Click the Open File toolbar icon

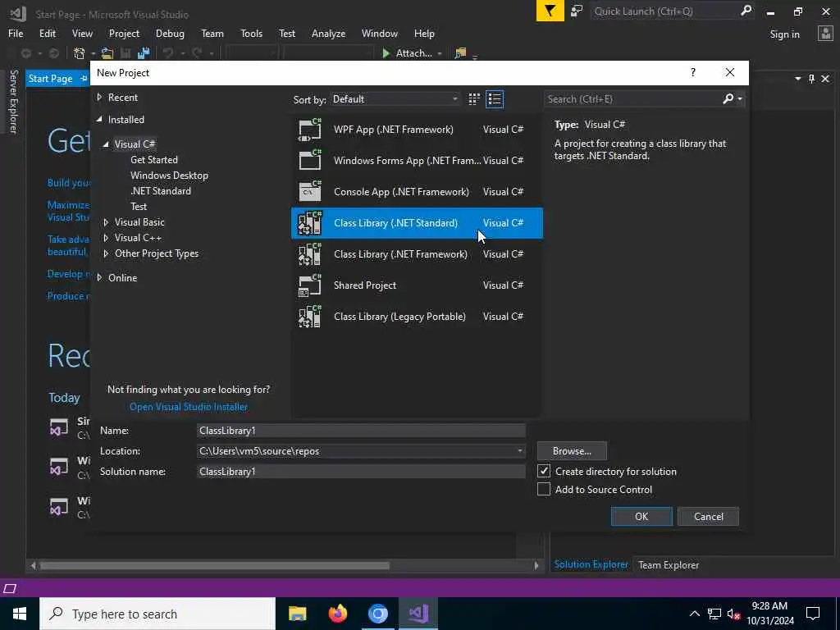pos(107,53)
